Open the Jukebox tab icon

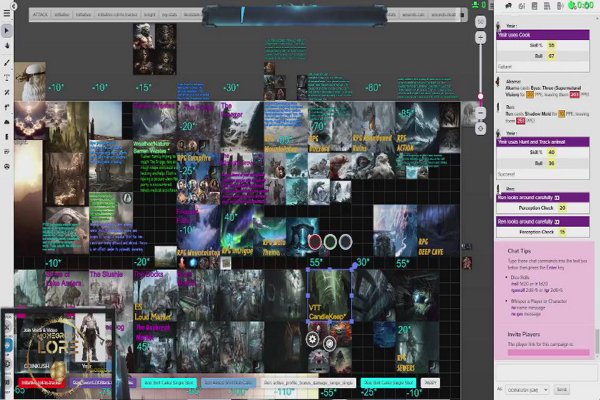560,6
